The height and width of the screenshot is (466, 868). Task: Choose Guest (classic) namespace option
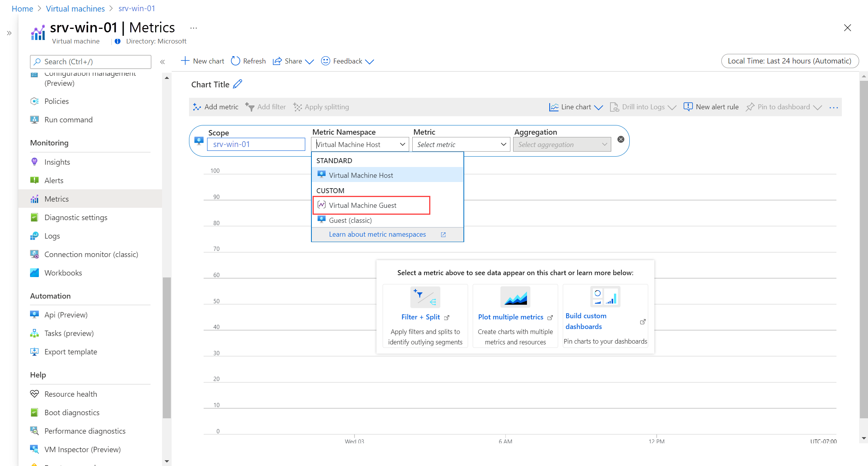[350, 220]
